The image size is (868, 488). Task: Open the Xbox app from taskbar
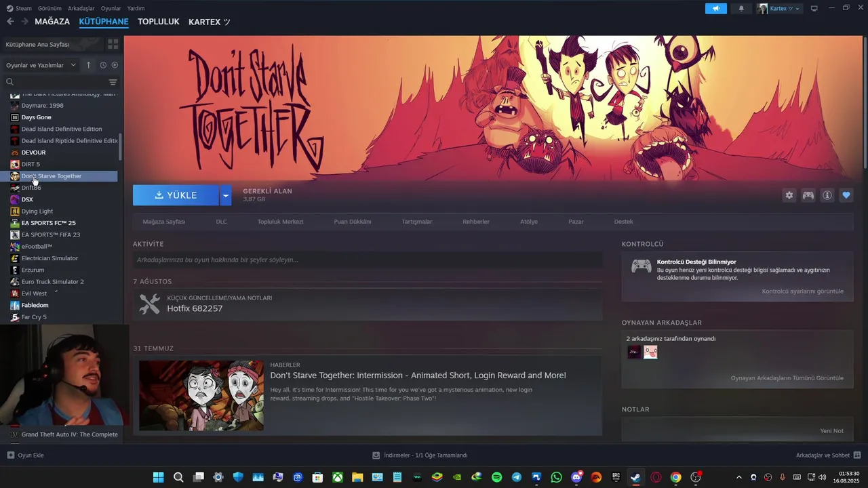coord(337,477)
